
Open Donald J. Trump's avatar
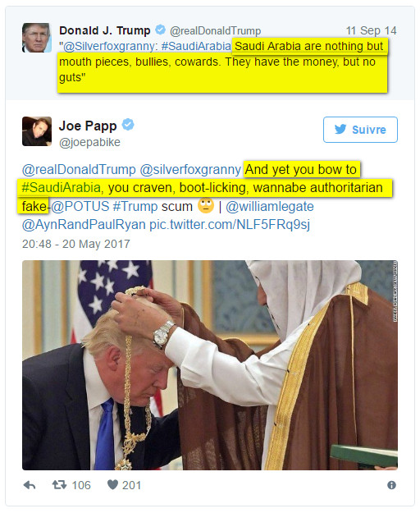[x=37, y=38]
